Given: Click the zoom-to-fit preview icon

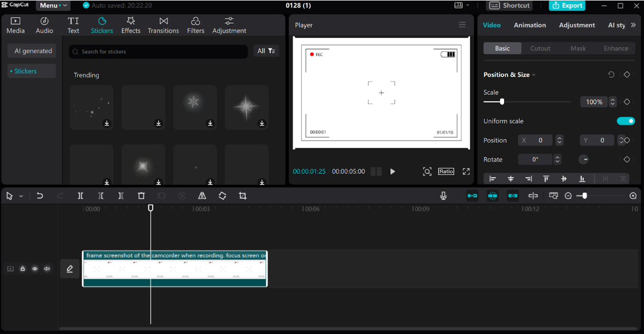Looking at the screenshot, I should [427, 171].
